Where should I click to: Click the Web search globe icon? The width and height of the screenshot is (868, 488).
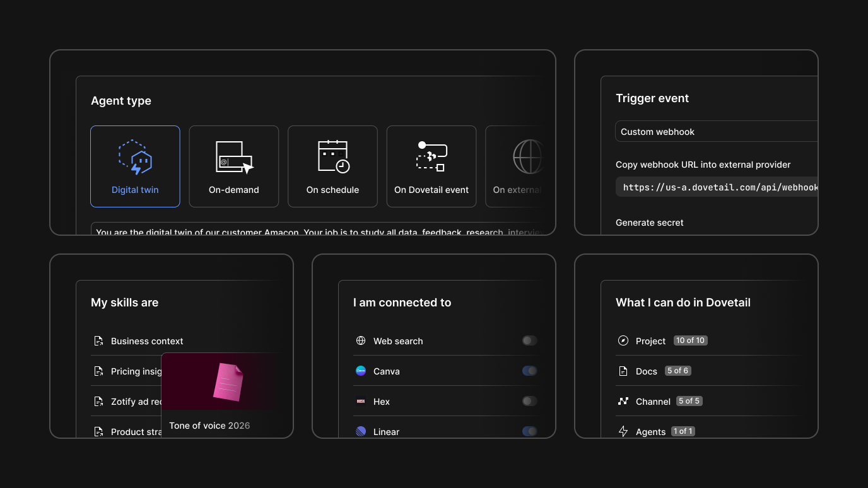click(361, 340)
